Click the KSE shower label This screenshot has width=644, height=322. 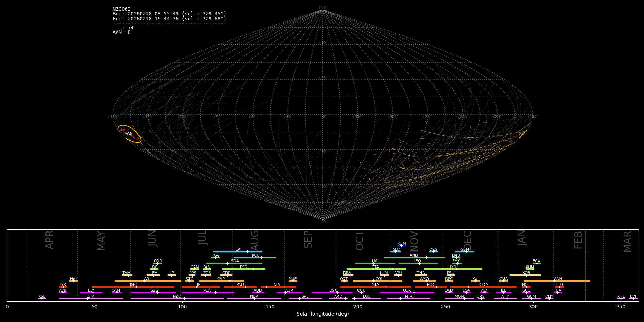click(42, 297)
